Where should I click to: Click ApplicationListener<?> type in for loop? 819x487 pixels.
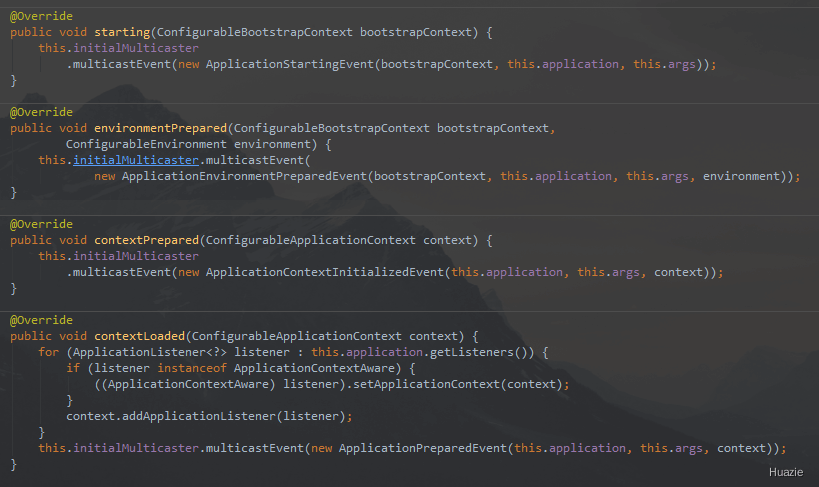click(x=150, y=353)
